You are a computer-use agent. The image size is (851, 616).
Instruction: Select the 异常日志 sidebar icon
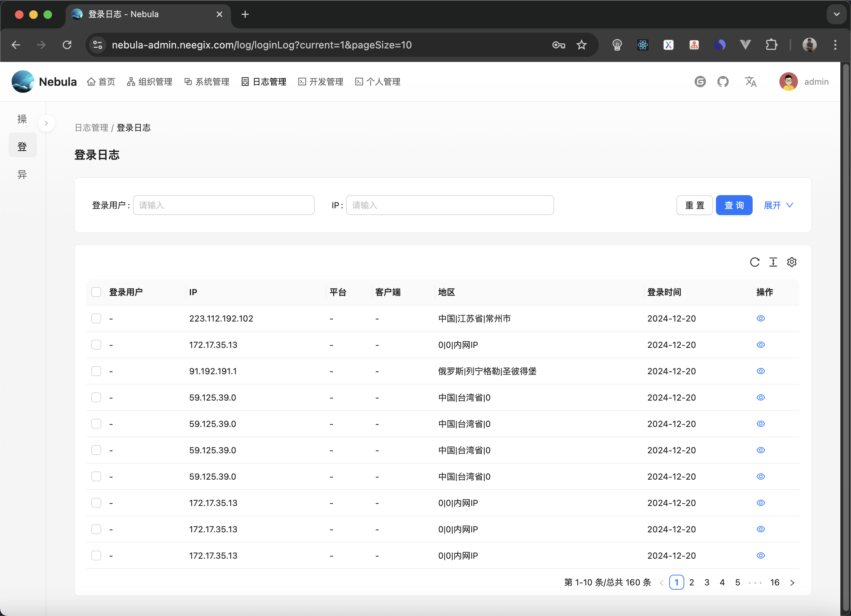22,174
